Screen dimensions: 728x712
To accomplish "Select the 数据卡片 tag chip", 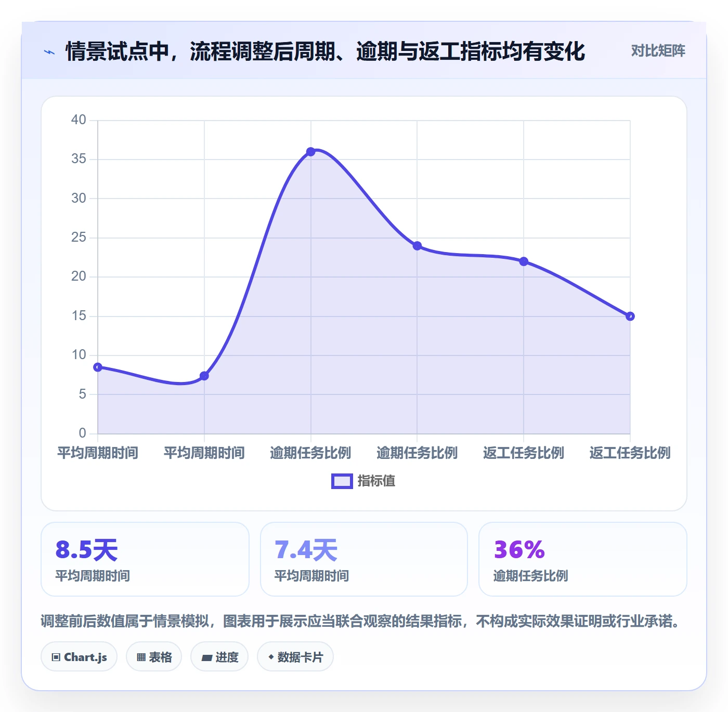I will click(295, 657).
